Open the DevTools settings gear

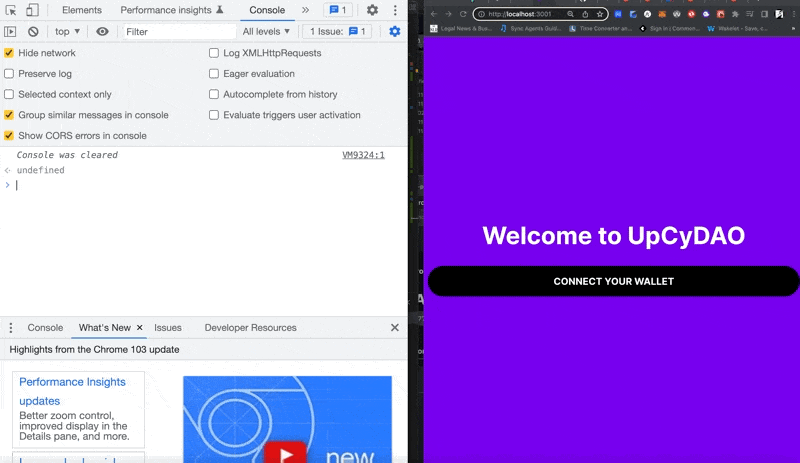tap(372, 10)
